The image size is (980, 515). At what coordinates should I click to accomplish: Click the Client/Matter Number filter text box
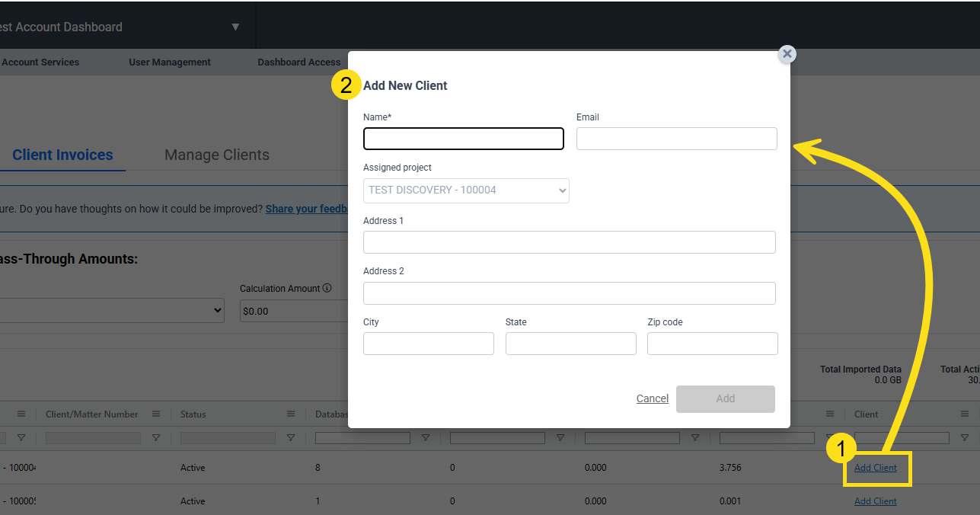tap(93, 438)
